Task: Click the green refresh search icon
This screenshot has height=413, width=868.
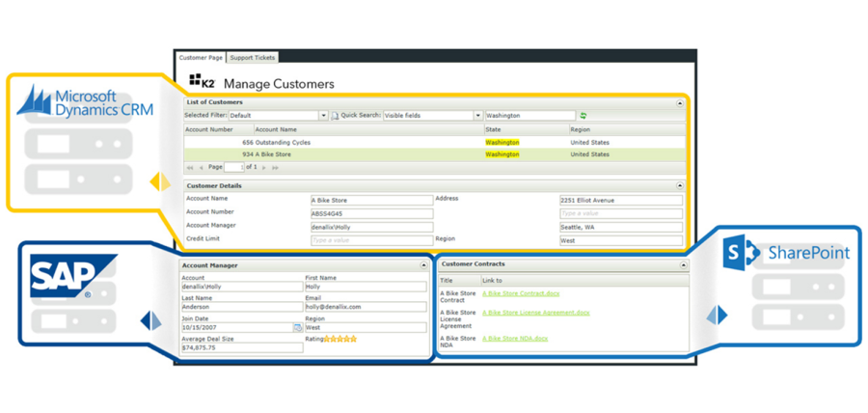Action: pyautogui.click(x=583, y=116)
